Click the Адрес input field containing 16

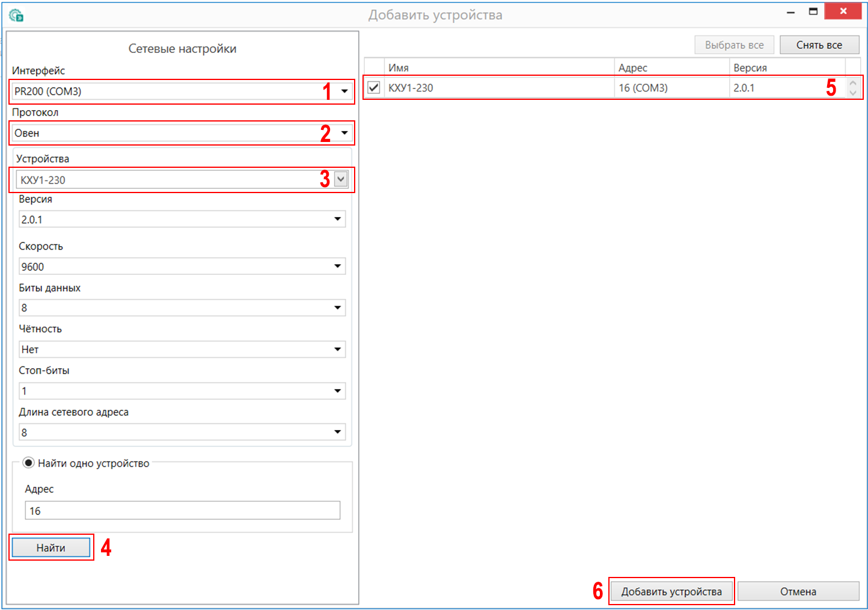click(182, 511)
